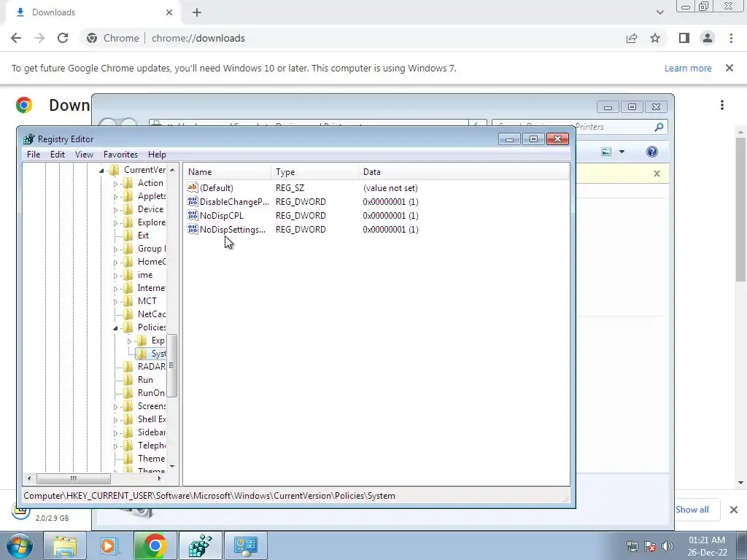Collapse the Policies tree node

[x=115, y=327]
